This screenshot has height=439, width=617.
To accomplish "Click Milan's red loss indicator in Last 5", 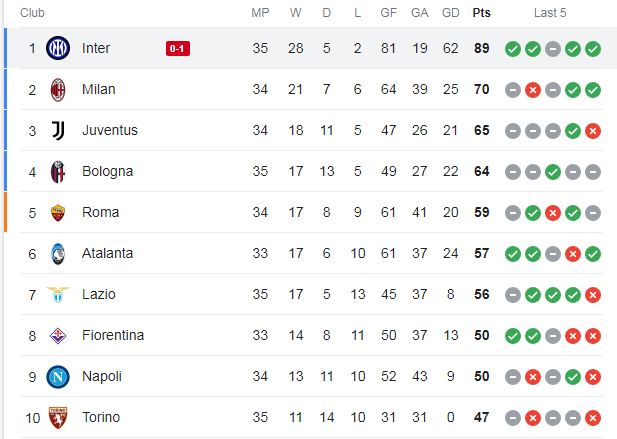I will pyautogui.click(x=533, y=90).
